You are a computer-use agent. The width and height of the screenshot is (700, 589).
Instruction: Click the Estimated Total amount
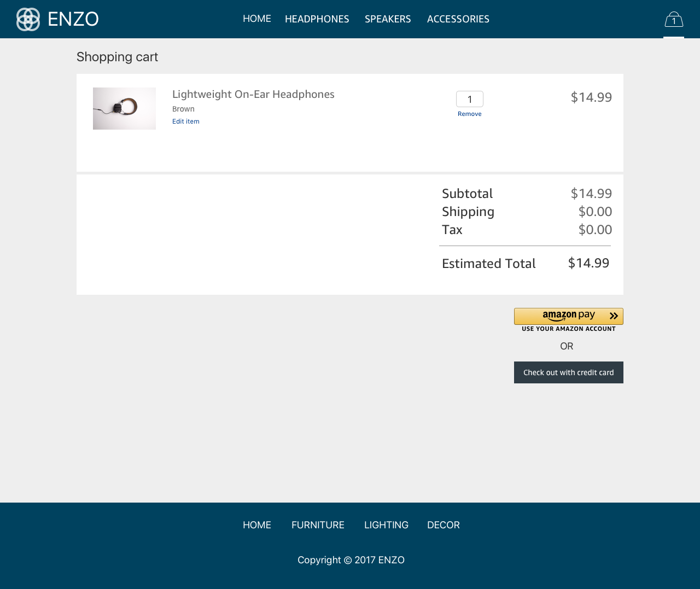coord(588,263)
